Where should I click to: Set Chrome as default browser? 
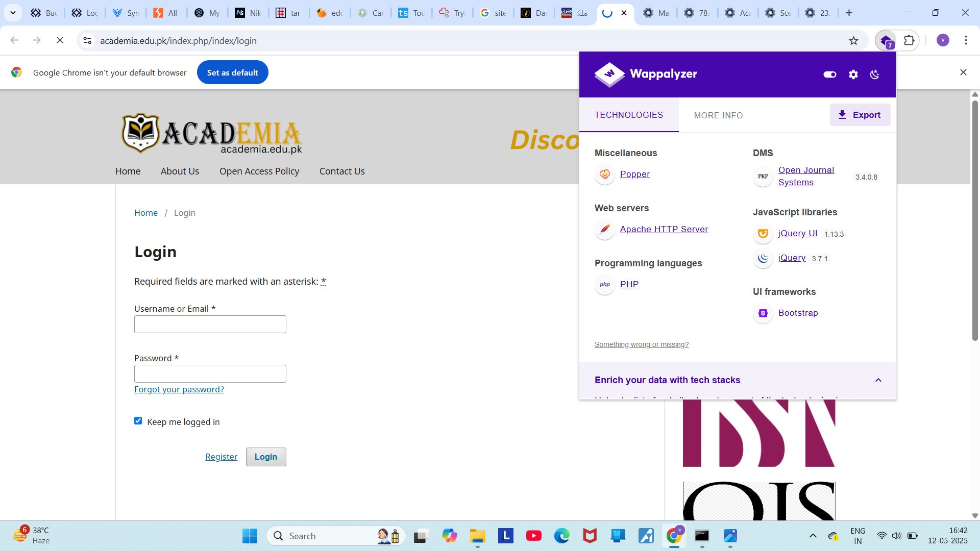(x=233, y=72)
